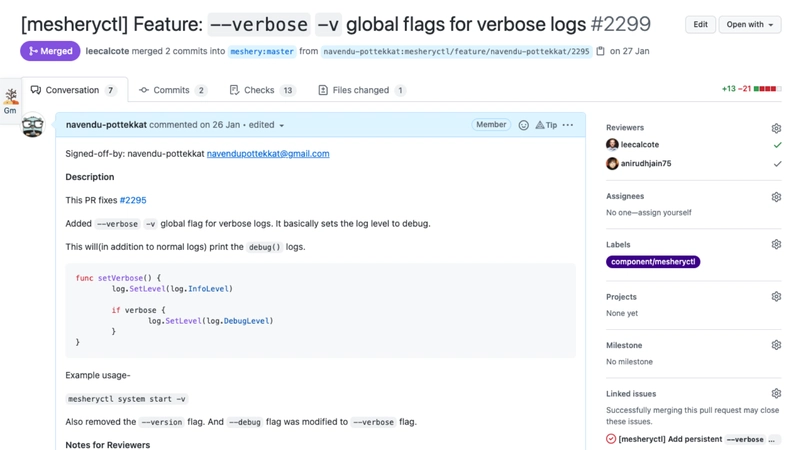Viewport: 800px width, 450px height.
Task: Click the Tip button on the comment
Action: [546, 125]
